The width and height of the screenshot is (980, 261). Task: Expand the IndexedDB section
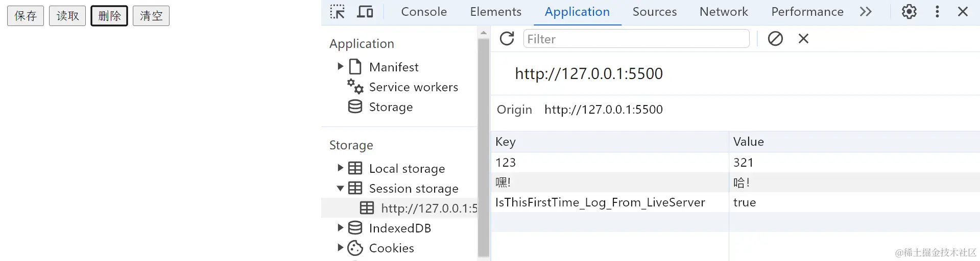pos(340,228)
